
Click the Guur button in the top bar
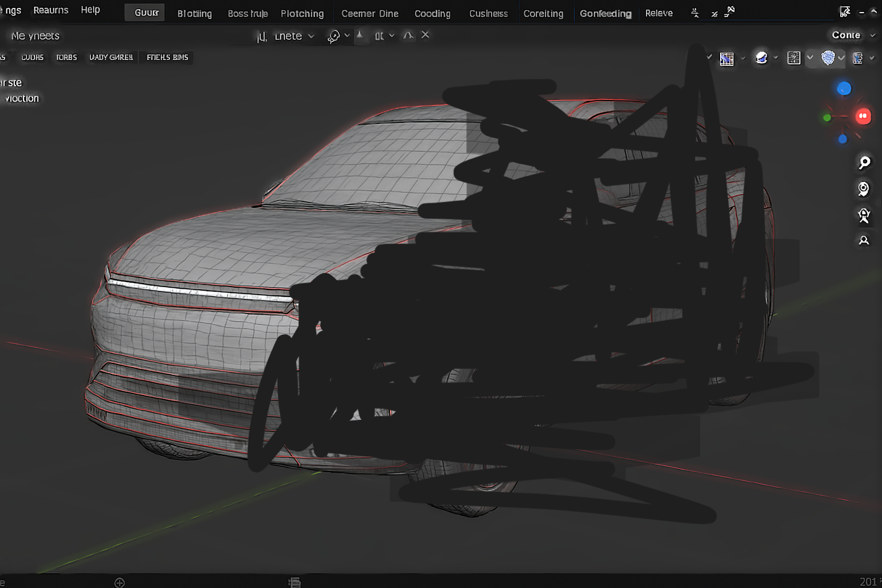point(144,12)
